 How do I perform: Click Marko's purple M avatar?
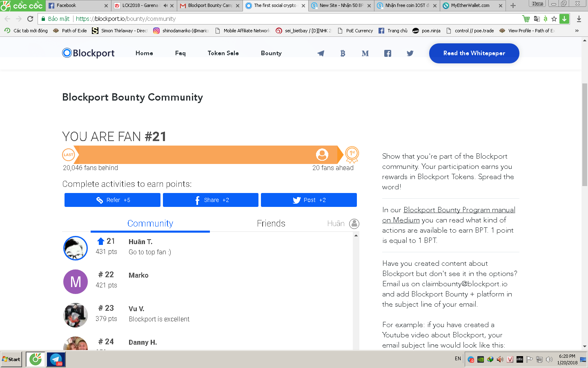point(76,282)
